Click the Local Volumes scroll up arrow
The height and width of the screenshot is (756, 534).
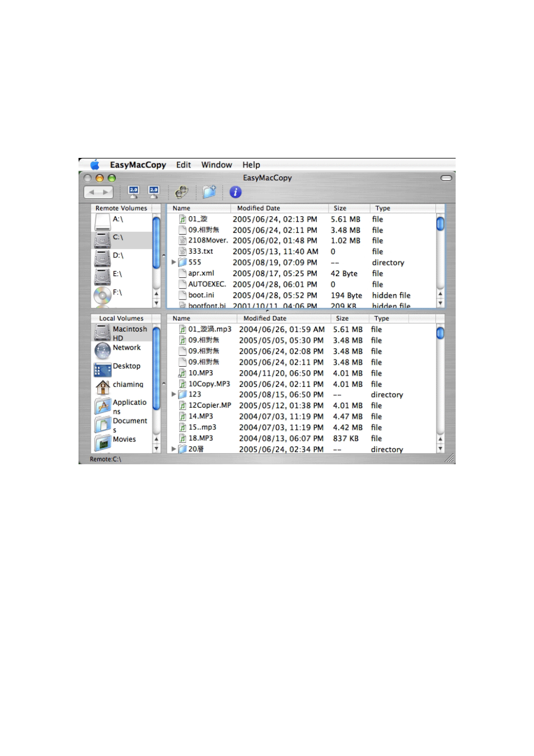coord(157,440)
